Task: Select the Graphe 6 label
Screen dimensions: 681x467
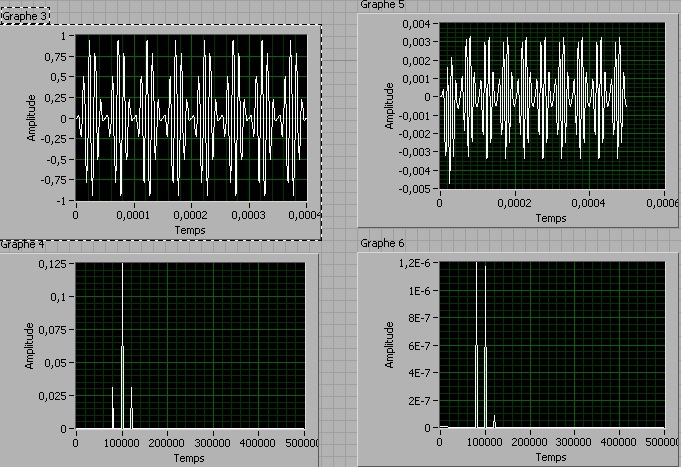Action: pos(382,243)
